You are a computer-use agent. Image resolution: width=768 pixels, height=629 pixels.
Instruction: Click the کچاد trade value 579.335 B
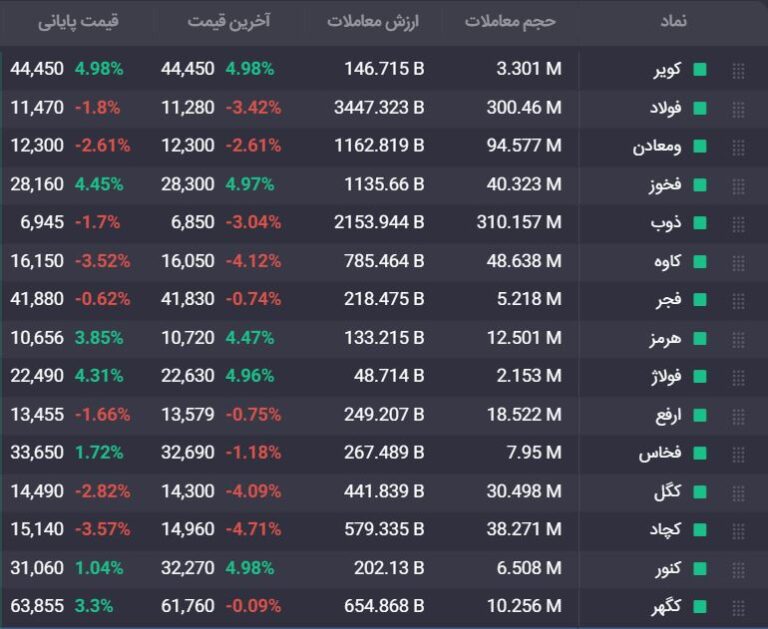tap(380, 530)
